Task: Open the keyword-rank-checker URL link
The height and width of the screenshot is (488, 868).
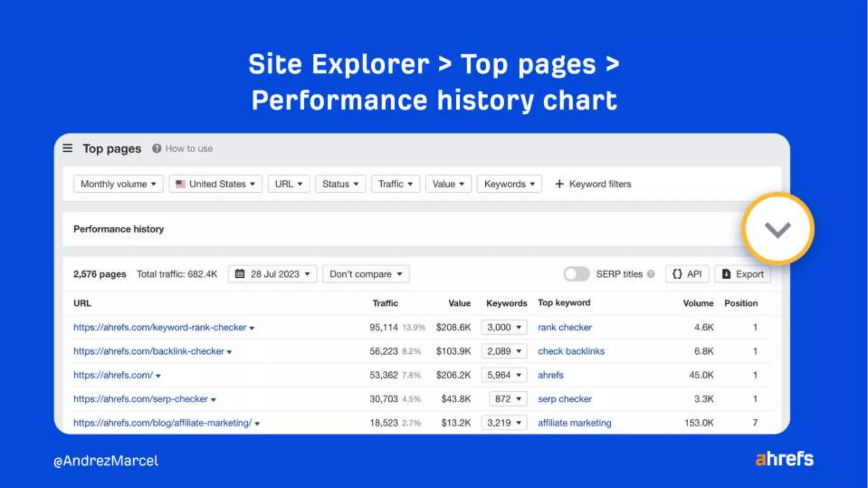Action: pos(160,327)
